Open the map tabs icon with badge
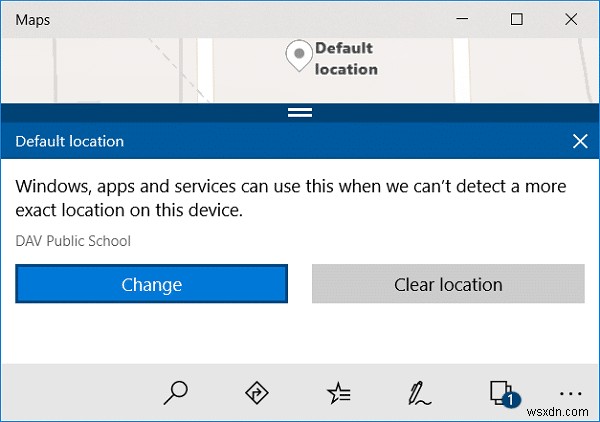The width and height of the screenshot is (600, 422). pyautogui.click(x=501, y=393)
